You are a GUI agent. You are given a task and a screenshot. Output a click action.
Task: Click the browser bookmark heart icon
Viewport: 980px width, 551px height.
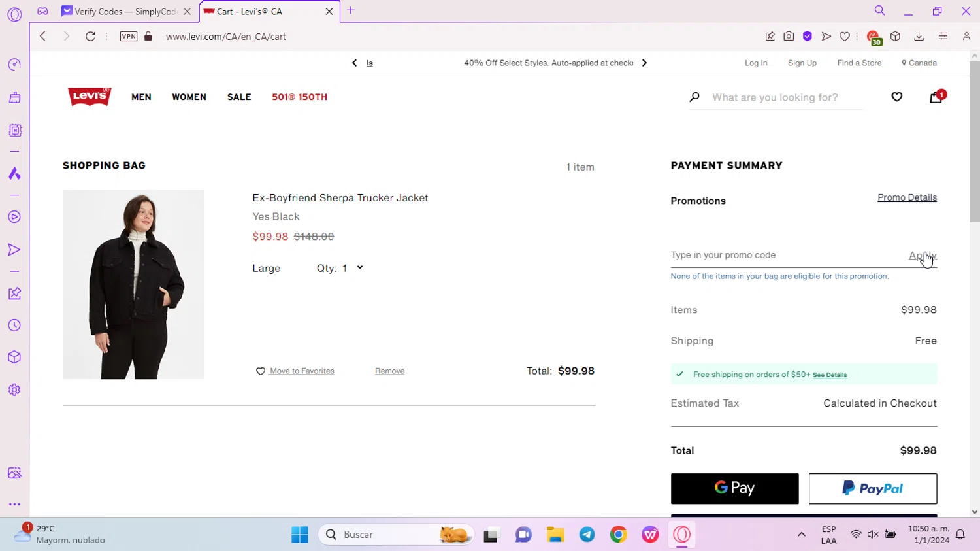845,37
